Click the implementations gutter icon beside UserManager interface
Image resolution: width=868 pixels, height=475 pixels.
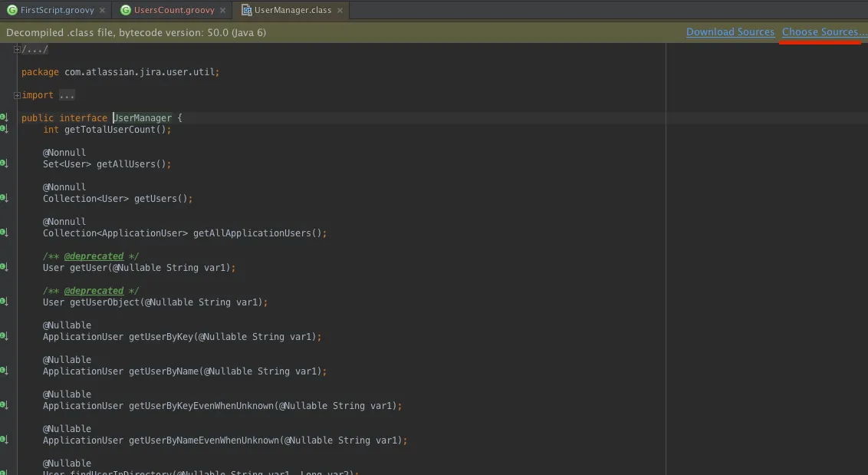pyautogui.click(x=4, y=117)
